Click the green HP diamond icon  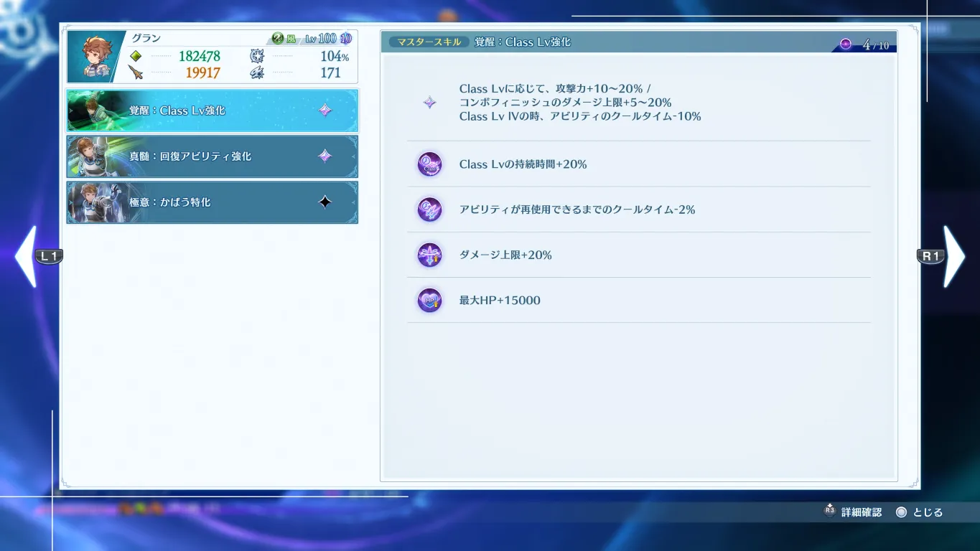(136, 56)
